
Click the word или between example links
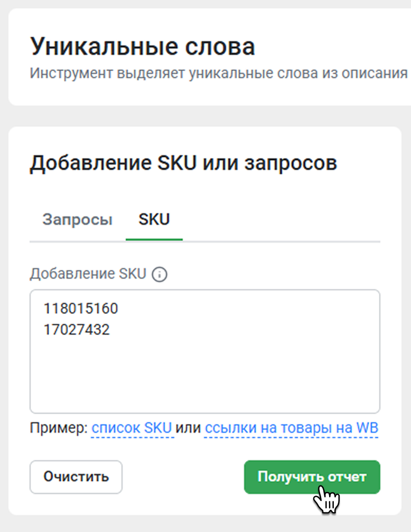[x=189, y=428]
